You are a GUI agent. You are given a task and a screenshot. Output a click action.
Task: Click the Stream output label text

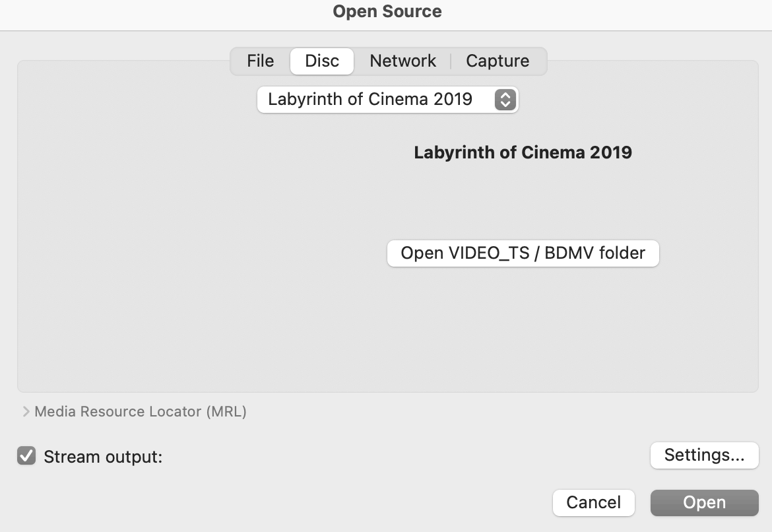(103, 457)
